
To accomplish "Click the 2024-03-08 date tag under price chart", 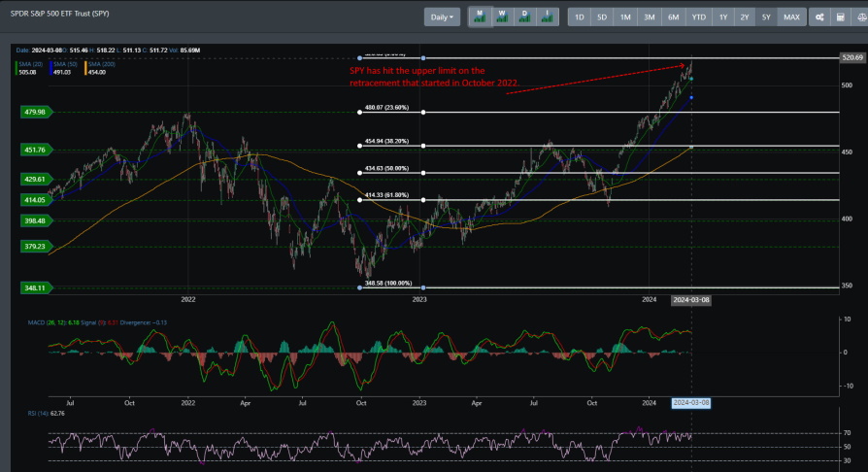I will pos(691,300).
